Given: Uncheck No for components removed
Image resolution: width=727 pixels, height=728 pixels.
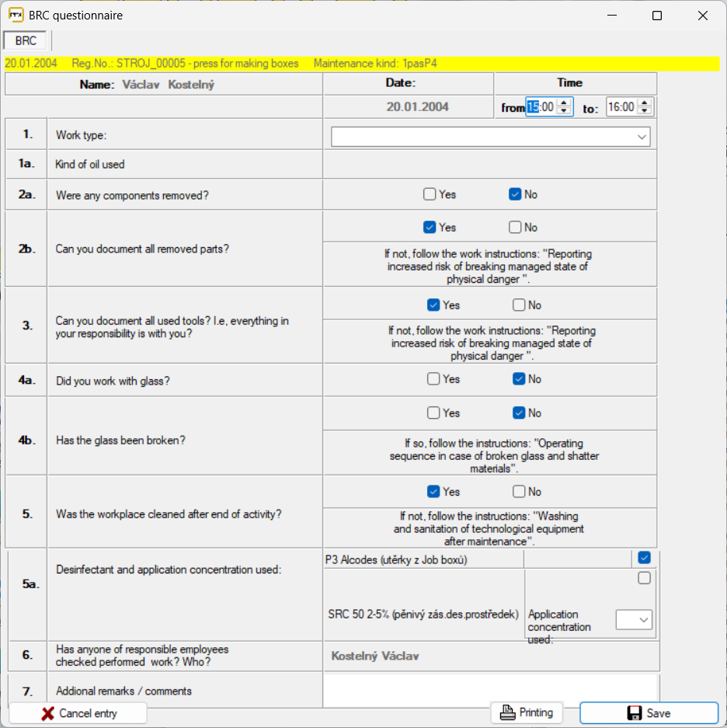Looking at the screenshot, I should [x=515, y=194].
